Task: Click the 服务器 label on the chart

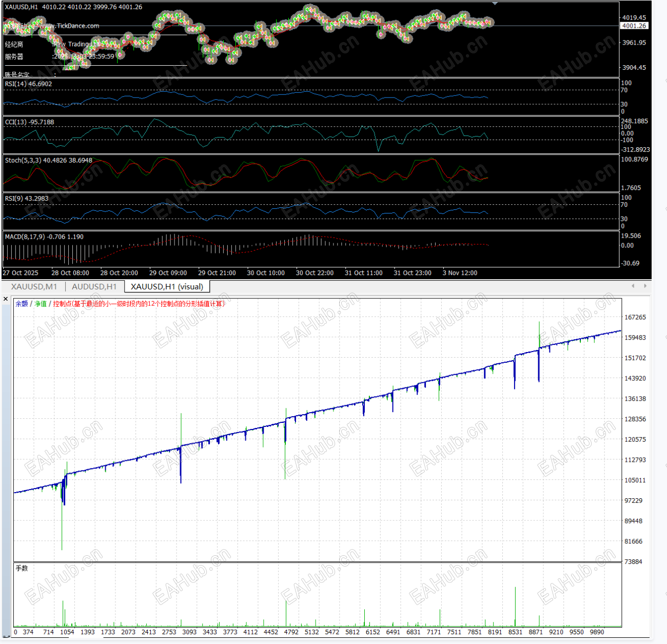Action: pos(14,56)
